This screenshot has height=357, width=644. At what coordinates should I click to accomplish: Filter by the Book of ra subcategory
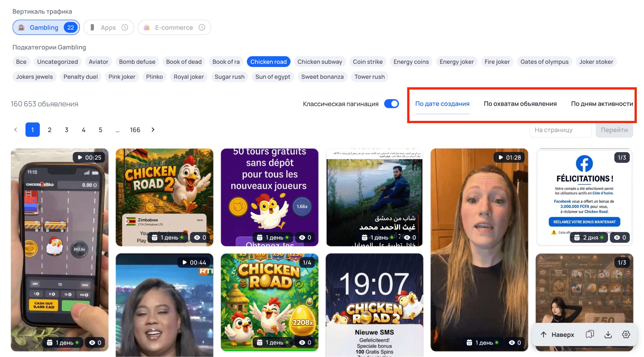pos(226,62)
